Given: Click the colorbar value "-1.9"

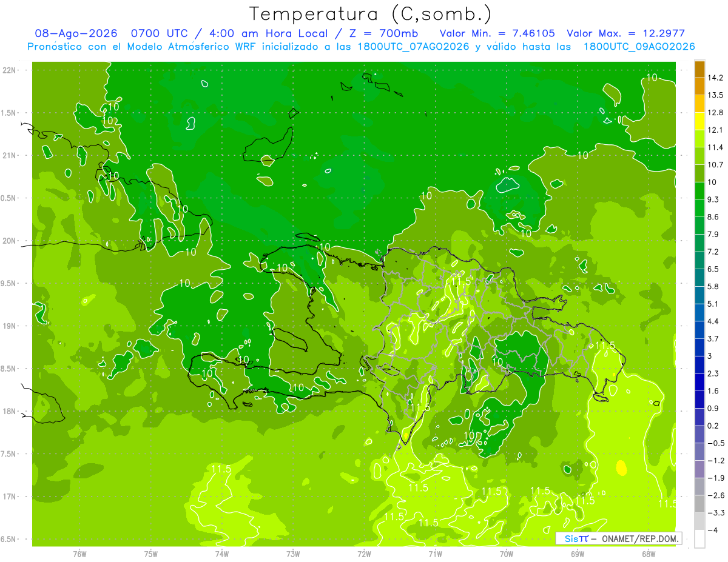Looking at the screenshot, I should pos(715,478).
